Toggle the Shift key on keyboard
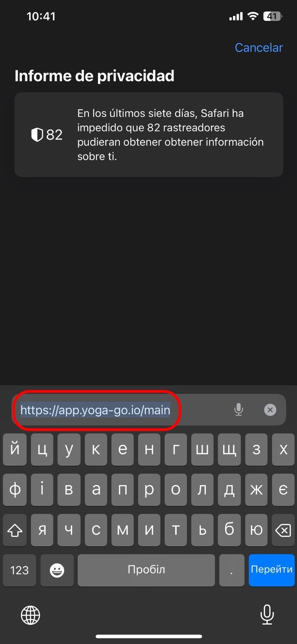Viewport: 297px width, 644px height. click(15, 530)
